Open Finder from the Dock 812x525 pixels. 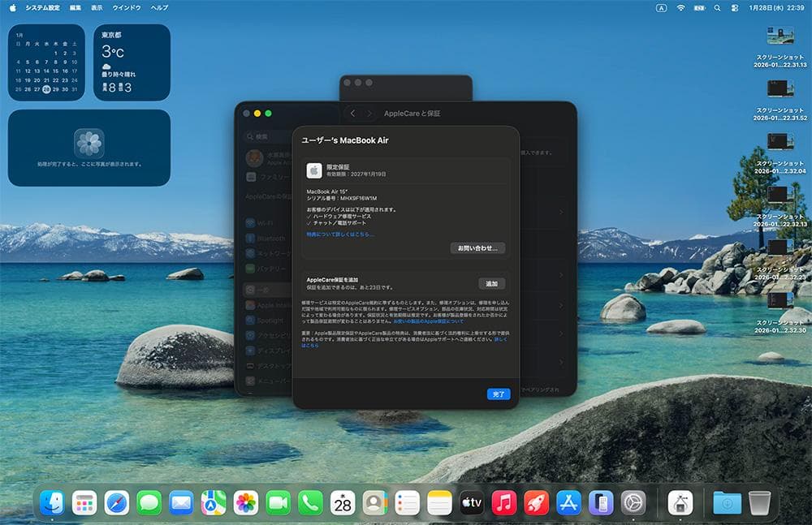click(x=52, y=503)
